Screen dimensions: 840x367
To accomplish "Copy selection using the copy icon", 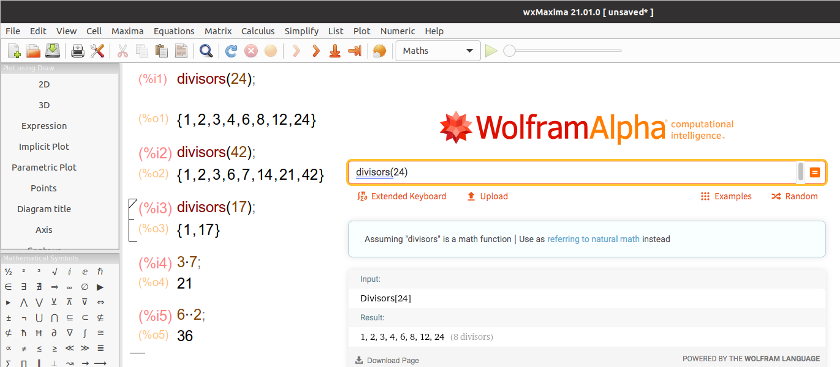I will point(141,51).
